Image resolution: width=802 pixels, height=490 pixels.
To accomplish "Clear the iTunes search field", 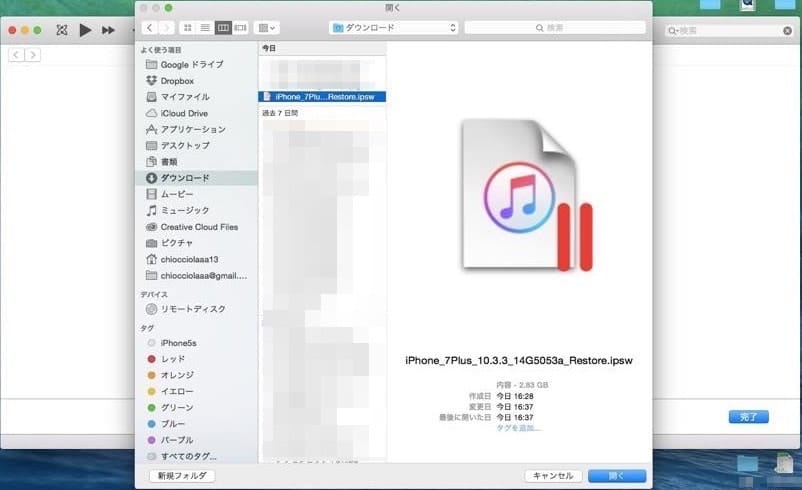I will click(x=788, y=31).
